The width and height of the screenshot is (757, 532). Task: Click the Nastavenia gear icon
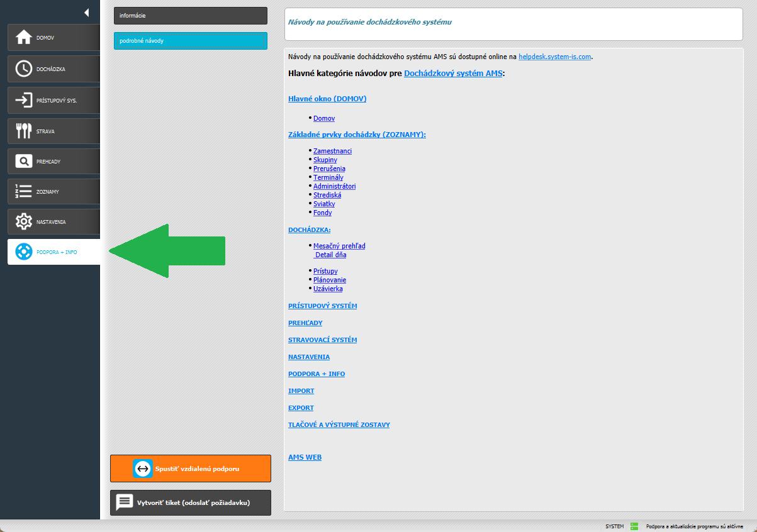pyautogui.click(x=23, y=221)
